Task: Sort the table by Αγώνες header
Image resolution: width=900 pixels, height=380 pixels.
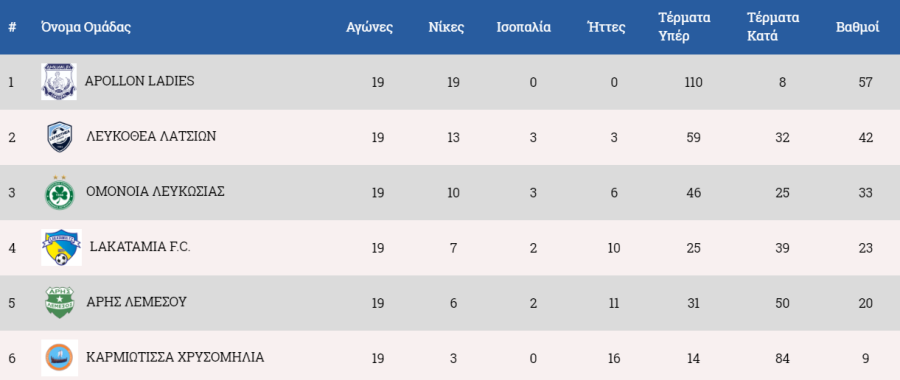Action: tap(370, 27)
